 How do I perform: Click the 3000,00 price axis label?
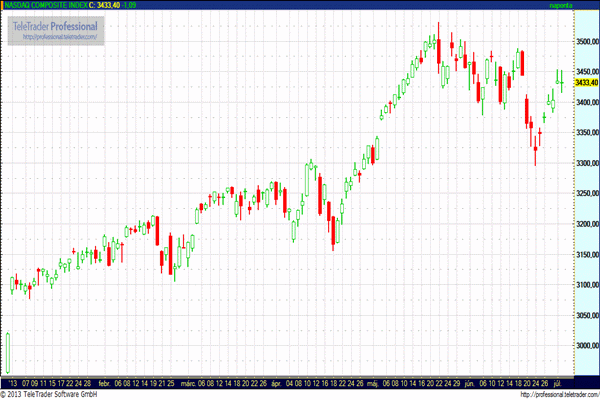pyautogui.click(x=584, y=346)
